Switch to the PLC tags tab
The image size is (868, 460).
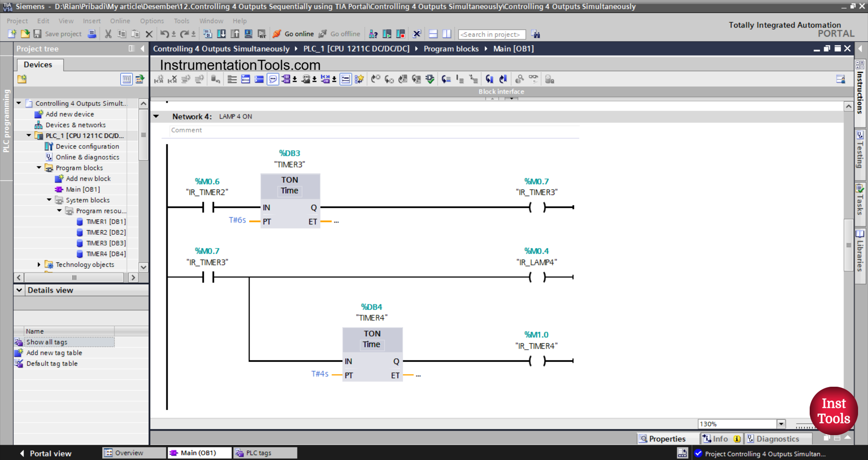(264, 453)
